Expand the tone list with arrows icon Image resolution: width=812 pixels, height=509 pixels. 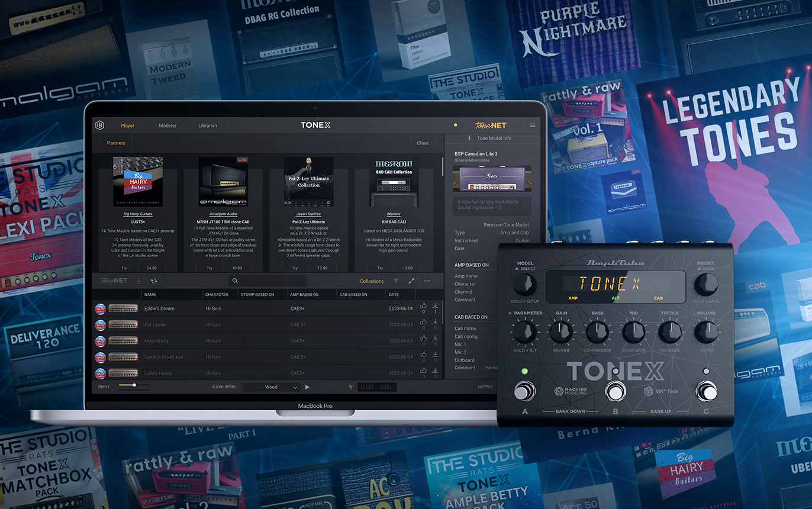[411, 281]
